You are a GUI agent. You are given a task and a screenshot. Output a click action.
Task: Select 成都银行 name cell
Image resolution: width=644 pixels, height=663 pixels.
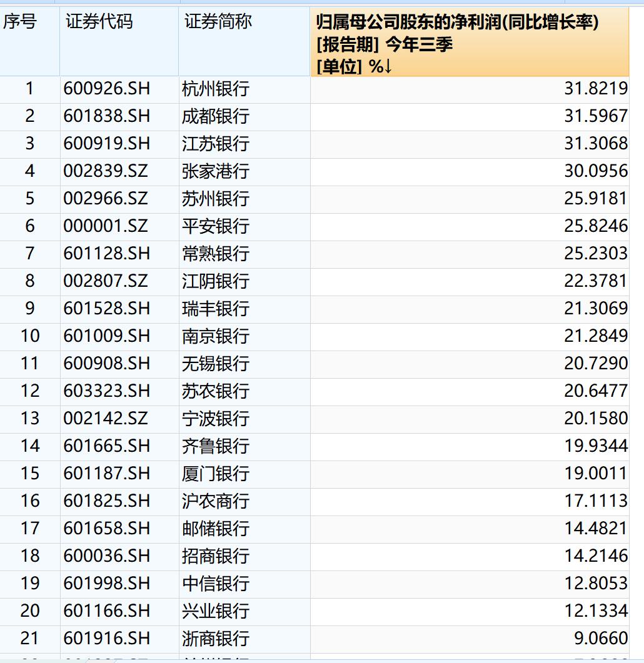click(244, 117)
